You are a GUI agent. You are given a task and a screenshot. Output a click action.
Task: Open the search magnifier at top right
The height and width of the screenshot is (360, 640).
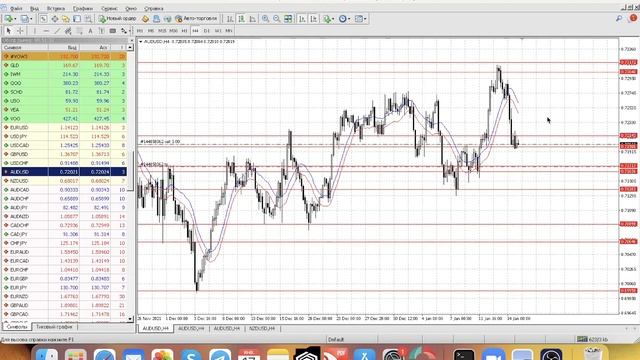(x=619, y=18)
